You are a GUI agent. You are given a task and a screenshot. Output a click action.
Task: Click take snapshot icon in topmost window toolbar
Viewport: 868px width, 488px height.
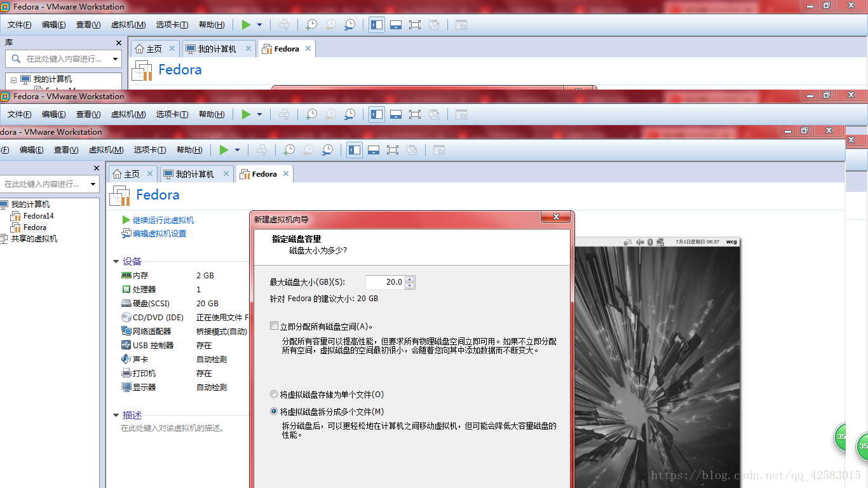(311, 25)
